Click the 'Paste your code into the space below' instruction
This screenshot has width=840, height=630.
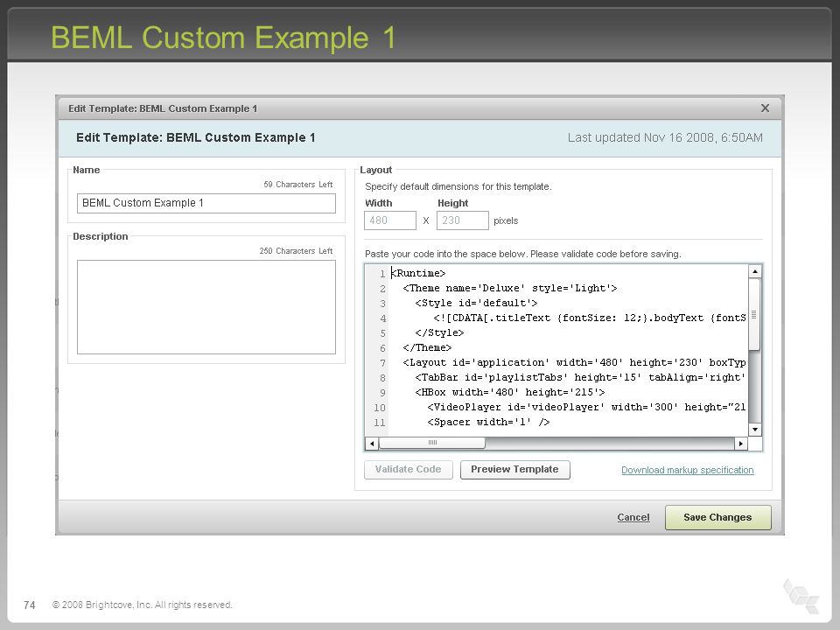coord(523,254)
